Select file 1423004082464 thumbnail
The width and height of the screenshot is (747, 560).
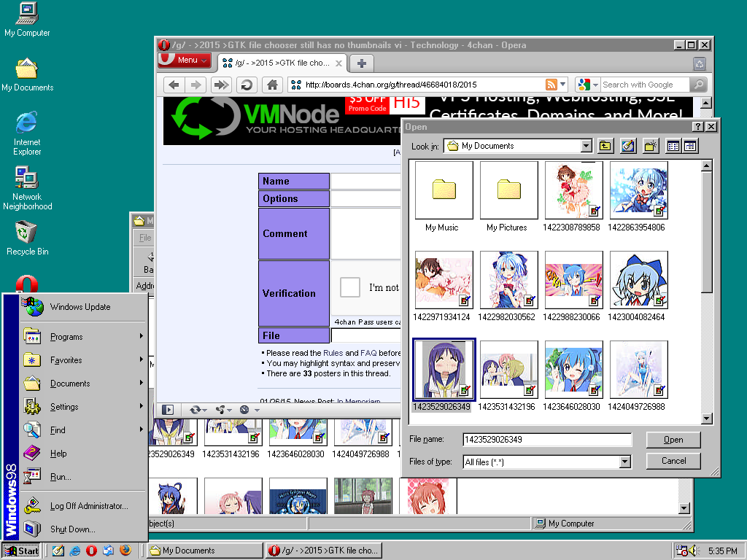point(638,280)
